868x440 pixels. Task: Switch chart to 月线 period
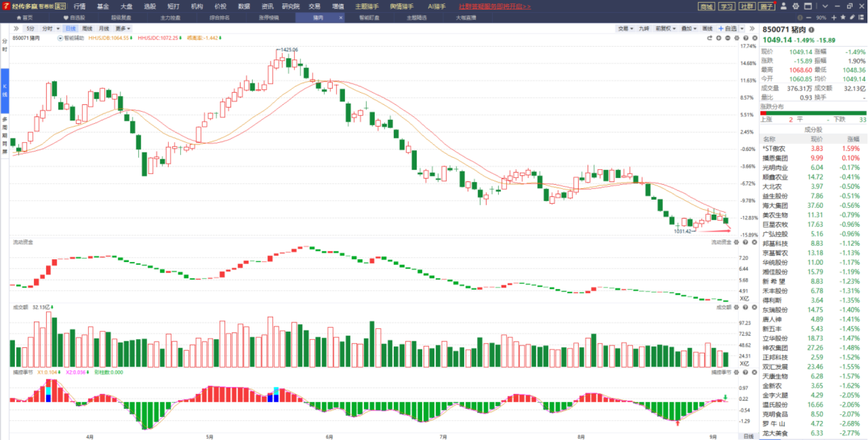tap(104, 28)
